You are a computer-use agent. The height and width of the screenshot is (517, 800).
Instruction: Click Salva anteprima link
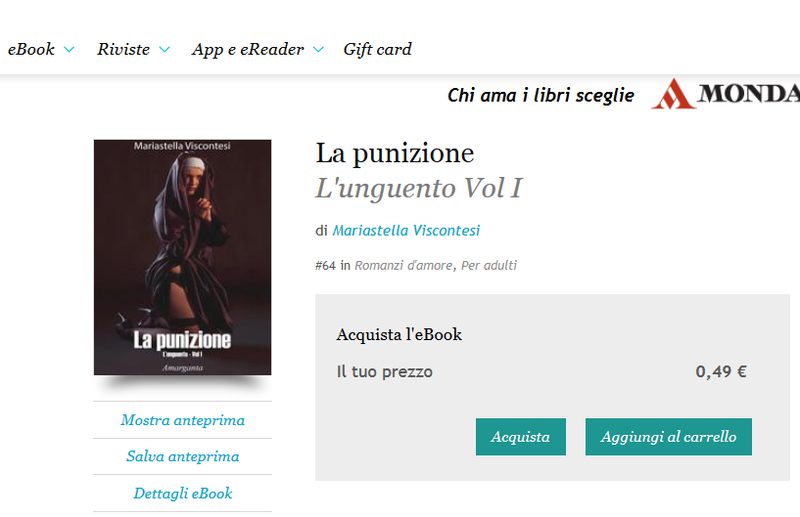click(183, 456)
